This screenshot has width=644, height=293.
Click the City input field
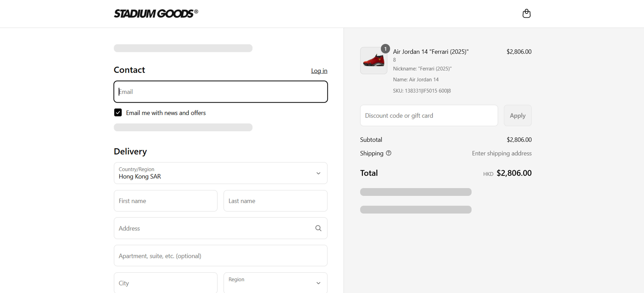[x=166, y=283]
